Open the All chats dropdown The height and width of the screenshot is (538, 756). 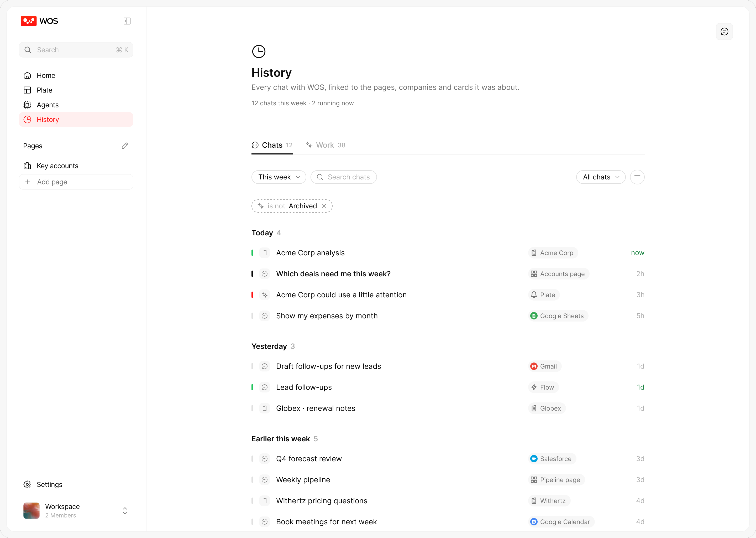coord(601,177)
